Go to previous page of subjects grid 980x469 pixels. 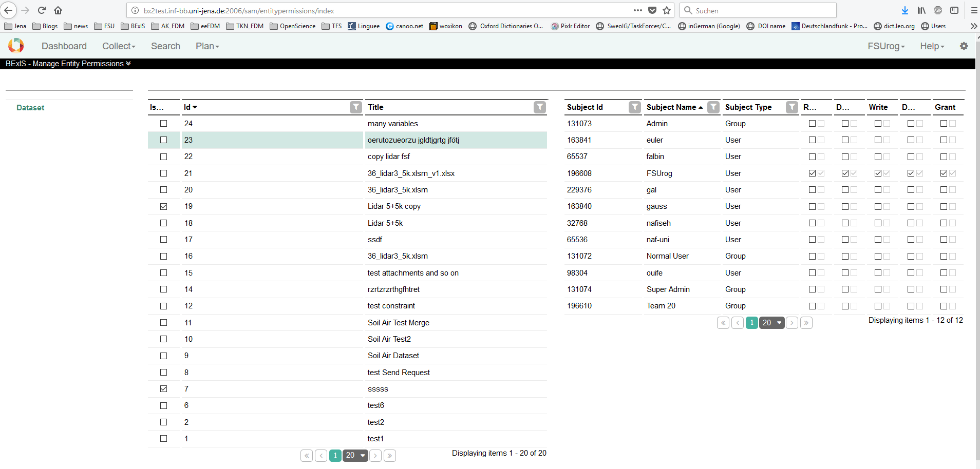click(738, 323)
